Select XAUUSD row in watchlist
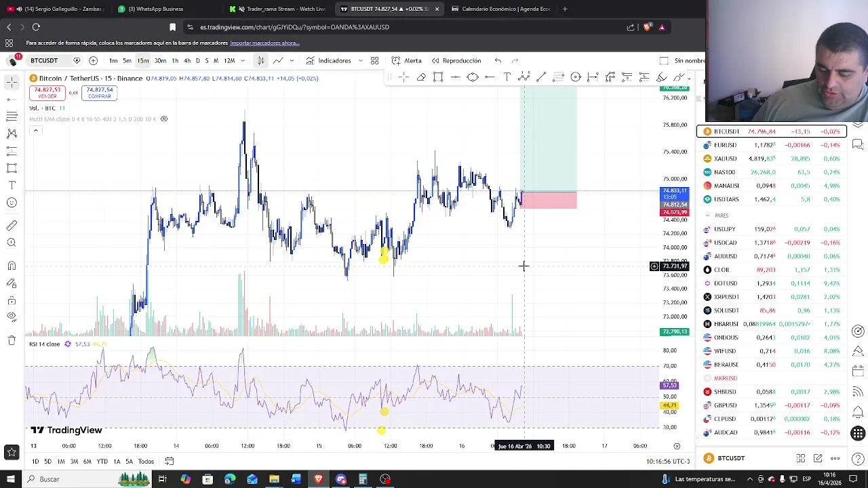The width and height of the screenshot is (868, 488). pos(772,159)
